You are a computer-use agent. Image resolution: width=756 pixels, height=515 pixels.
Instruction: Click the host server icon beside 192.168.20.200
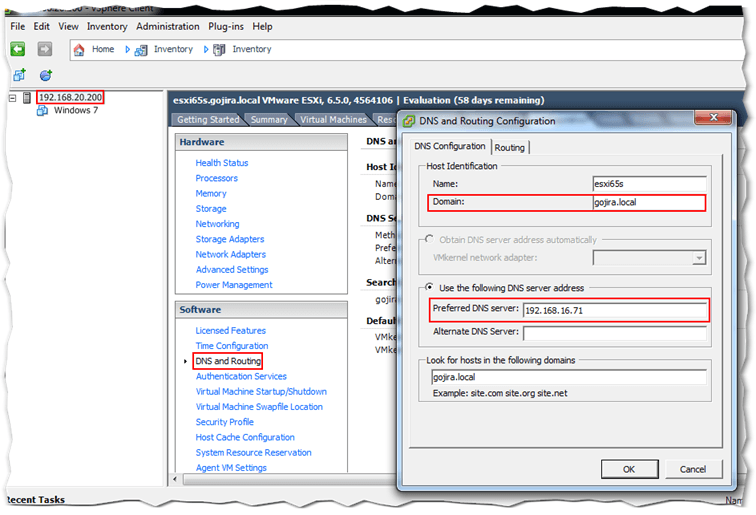(27, 97)
